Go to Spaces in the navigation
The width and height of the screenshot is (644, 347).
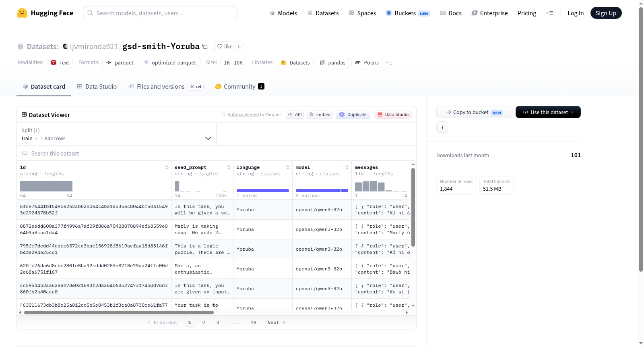click(362, 13)
